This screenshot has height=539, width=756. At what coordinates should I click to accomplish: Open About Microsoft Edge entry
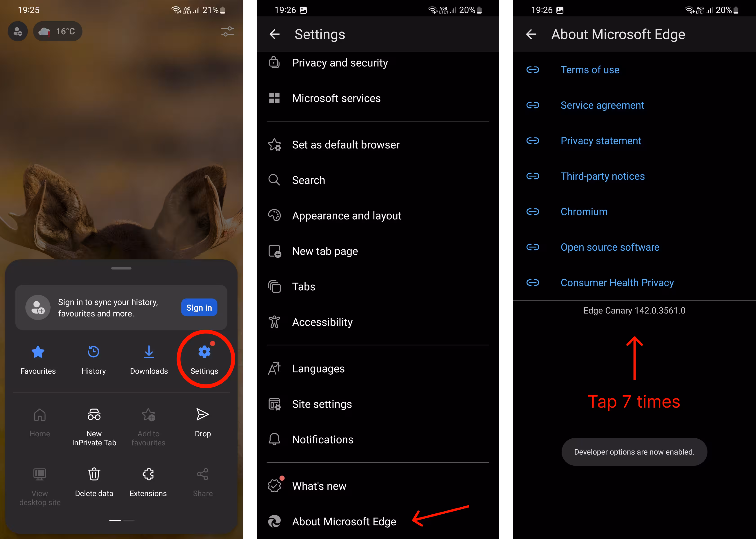click(344, 521)
